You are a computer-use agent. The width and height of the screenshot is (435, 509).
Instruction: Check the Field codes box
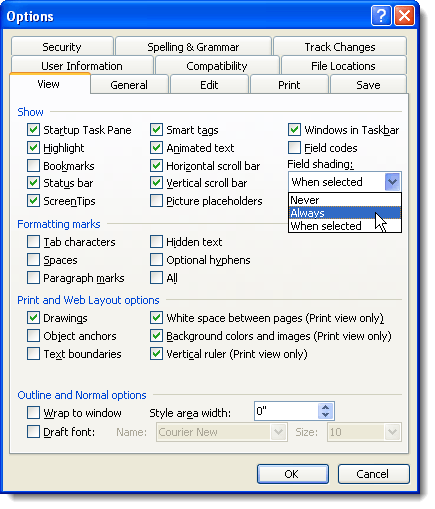(294, 148)
